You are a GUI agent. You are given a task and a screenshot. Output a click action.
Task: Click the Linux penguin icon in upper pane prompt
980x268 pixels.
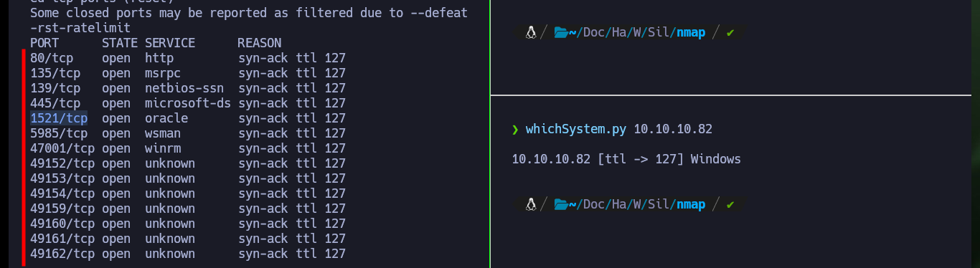click(531, 33)
